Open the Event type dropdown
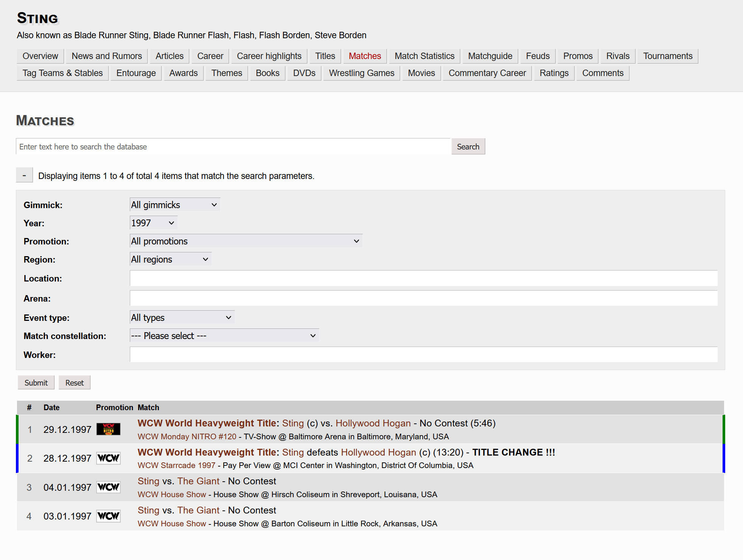This screenshot has height=560, width=743. click(182, 317)
